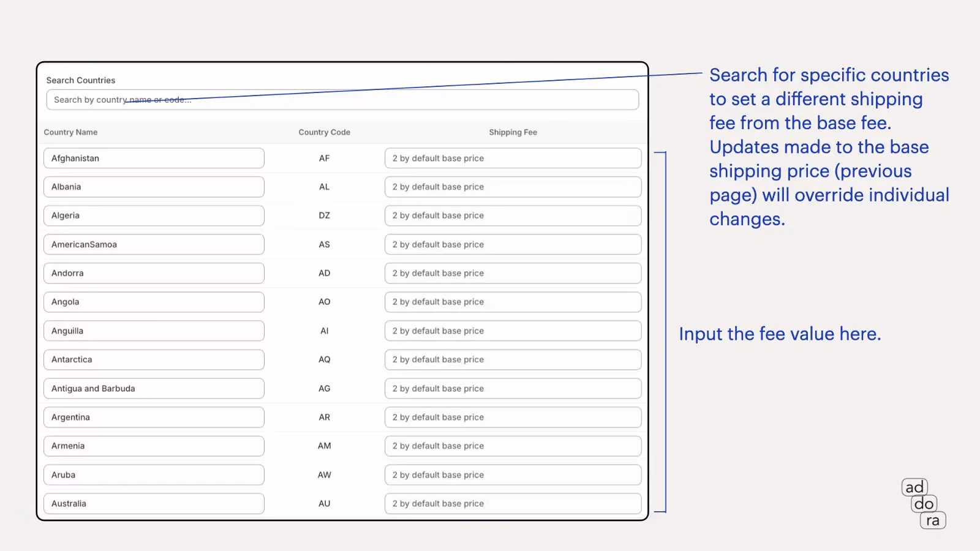980x551 pixels.
Task: Edit the Argentina shipping fee field
Action: pyautogui.click(x=513, y=417)
